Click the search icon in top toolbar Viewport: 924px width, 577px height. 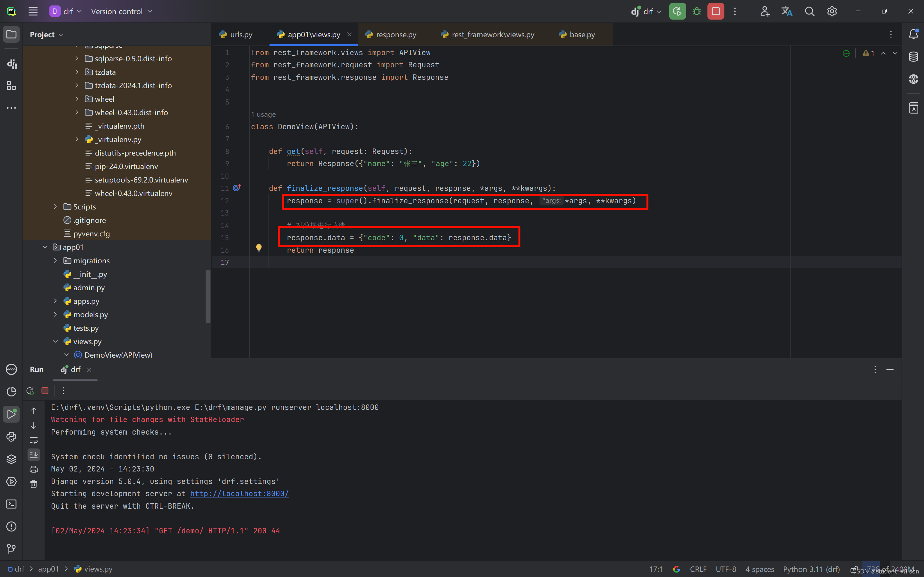(810, 11)
